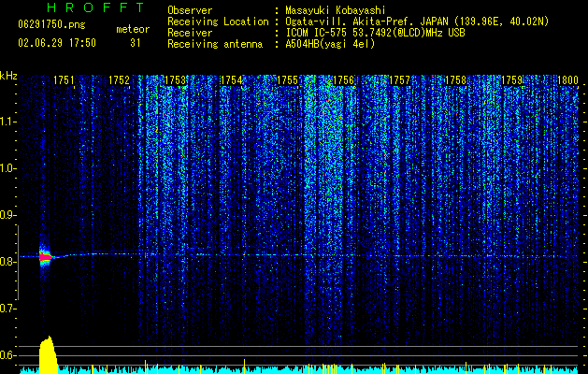The image size is (588, 374).
Task: Click the grey vertical range bar beside 0.8
Action: (x=19, y=262)
